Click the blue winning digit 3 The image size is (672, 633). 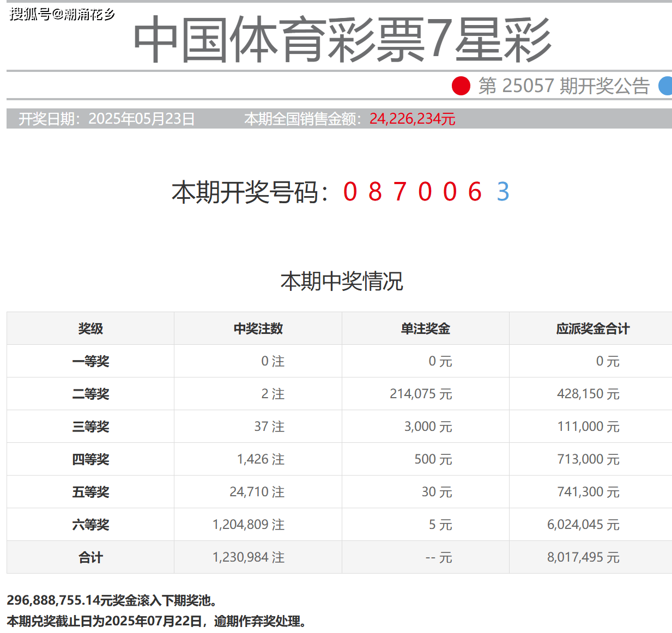tap(503, 192)
